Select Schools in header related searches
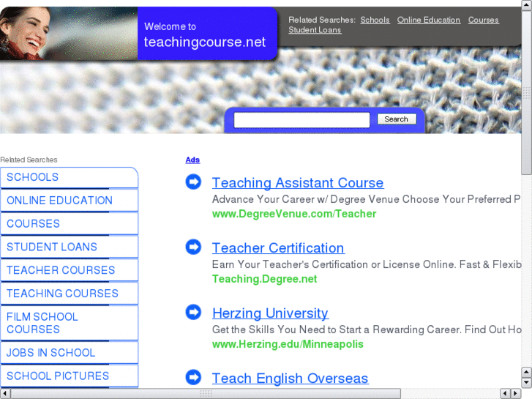 (x=375, y=20)
